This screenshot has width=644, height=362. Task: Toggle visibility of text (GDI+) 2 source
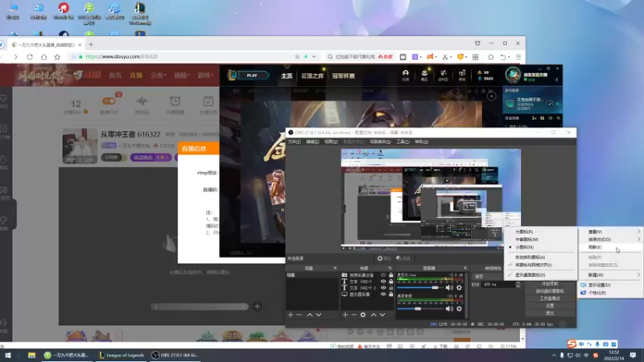click(x=383, y=288)
